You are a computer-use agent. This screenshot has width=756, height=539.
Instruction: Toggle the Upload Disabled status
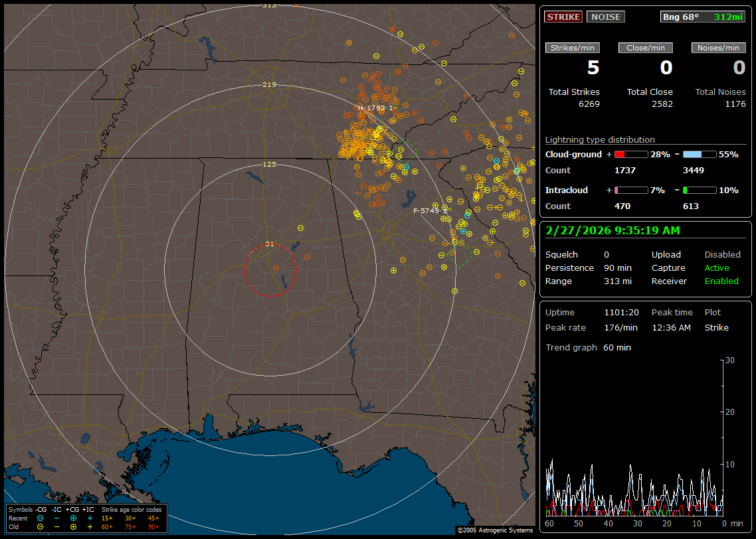[x=722, y=255]
